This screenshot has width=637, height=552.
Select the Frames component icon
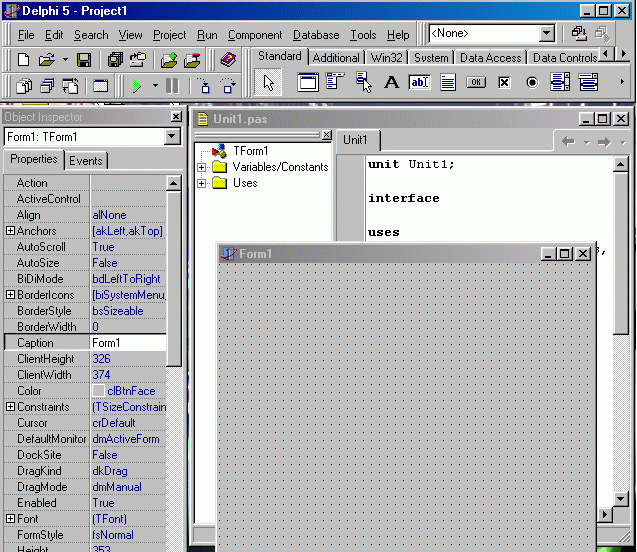(x=308, y=82)
